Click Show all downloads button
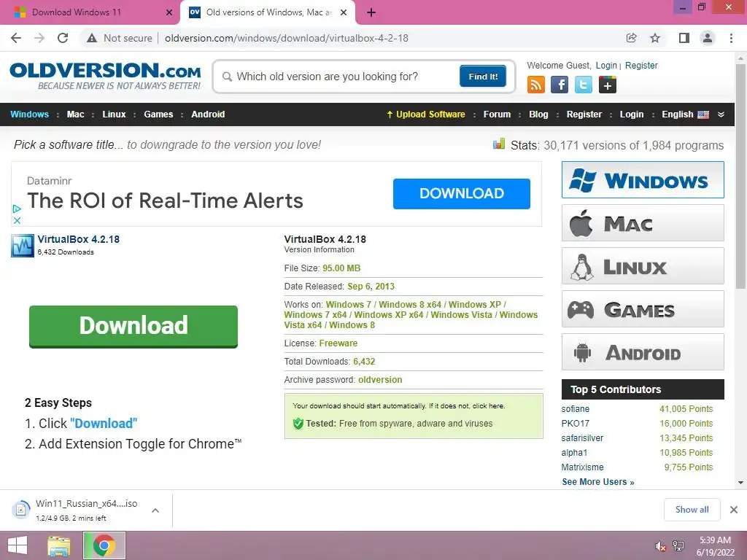The width and height of the screenshot is (747, 560). (x=692, y=510)
